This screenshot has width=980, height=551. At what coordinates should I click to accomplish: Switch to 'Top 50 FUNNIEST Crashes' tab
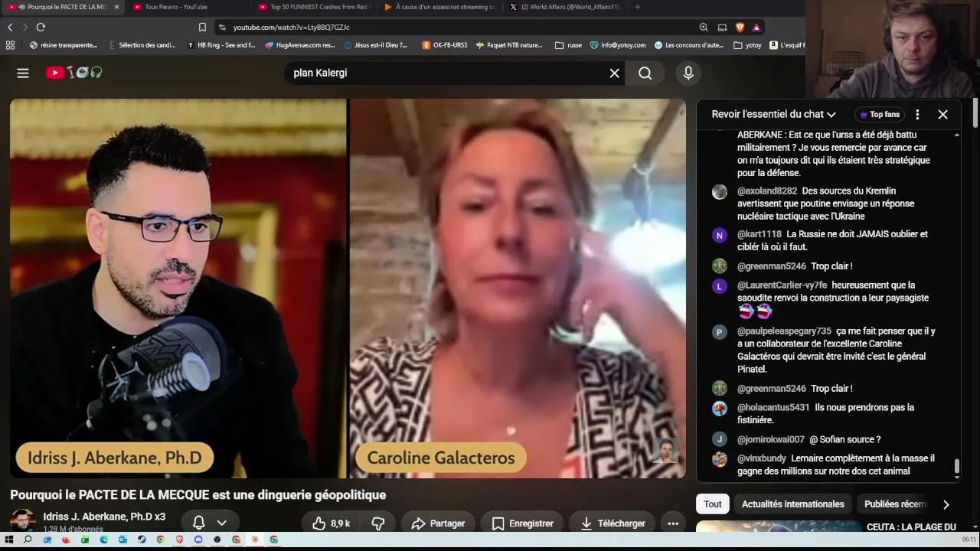(313, 7)
